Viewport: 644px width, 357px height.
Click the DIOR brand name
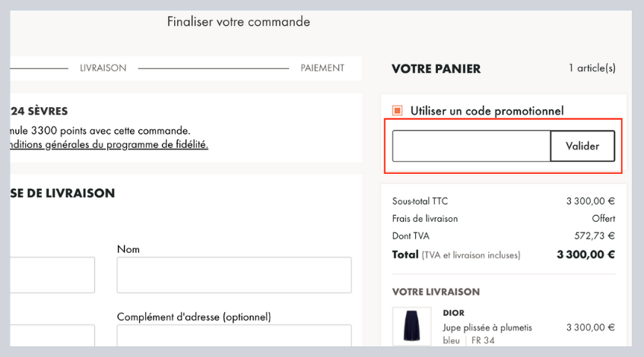pyautogui.click(x=454, y=313)
